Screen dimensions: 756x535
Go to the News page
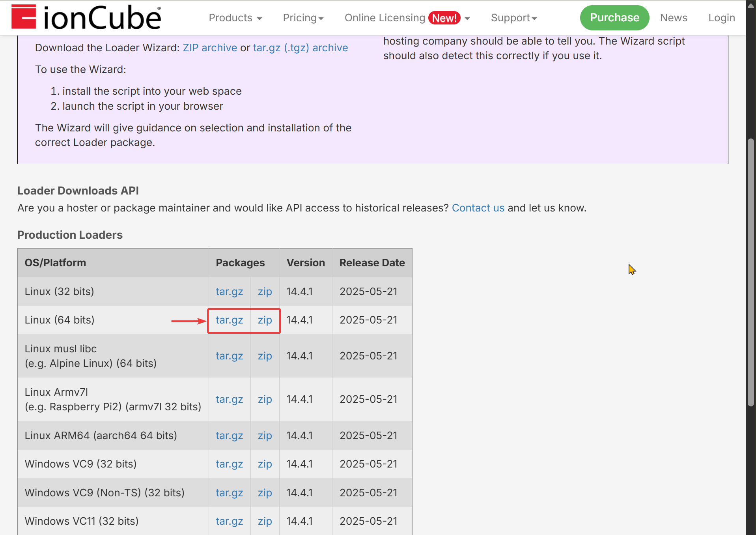coord(673,18)
